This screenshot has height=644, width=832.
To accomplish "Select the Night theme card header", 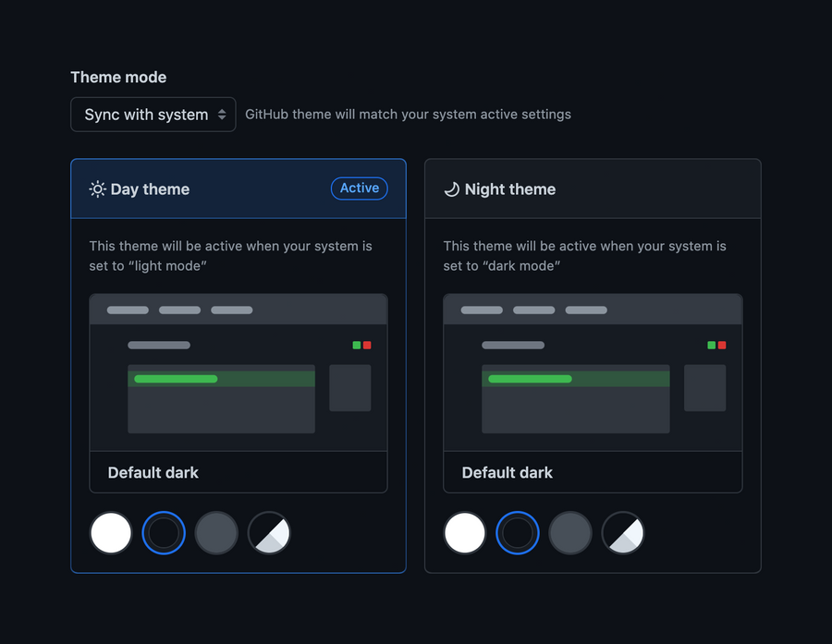I will pyautogui.click(x=592, y=188).
